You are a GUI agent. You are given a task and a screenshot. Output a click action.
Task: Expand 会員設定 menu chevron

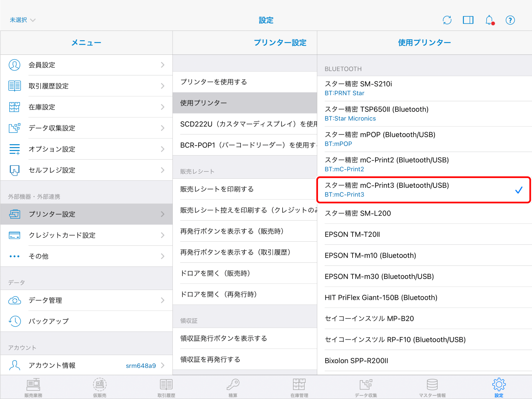point(162,65)
